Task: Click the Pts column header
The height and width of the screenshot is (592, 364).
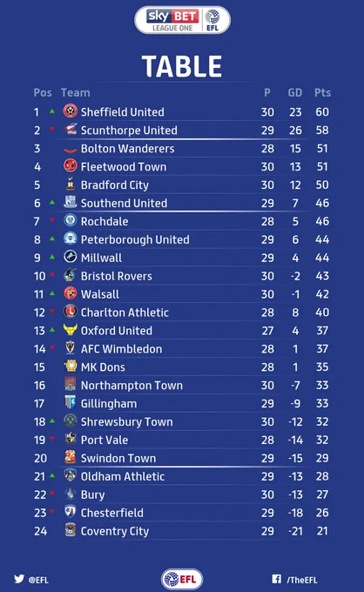Action: 322,92
